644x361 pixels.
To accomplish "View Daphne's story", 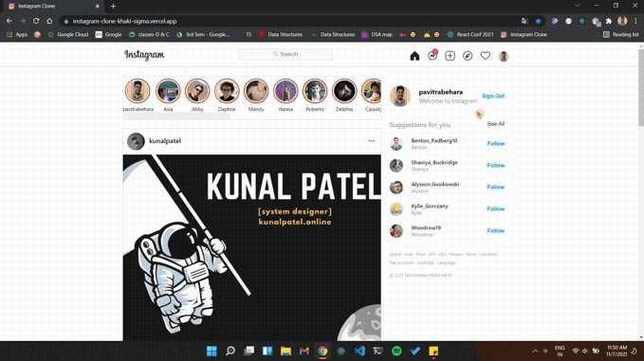I will 227,91.
